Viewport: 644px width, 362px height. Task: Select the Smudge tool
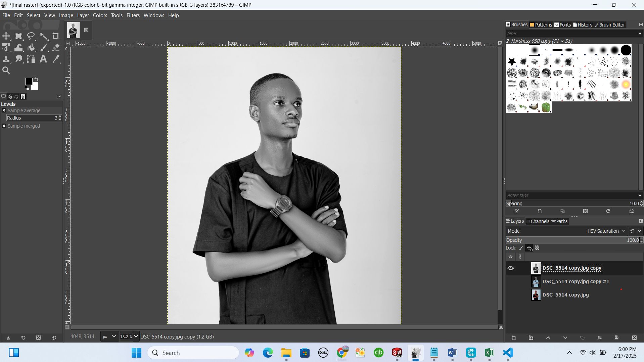tap(18, 59)
